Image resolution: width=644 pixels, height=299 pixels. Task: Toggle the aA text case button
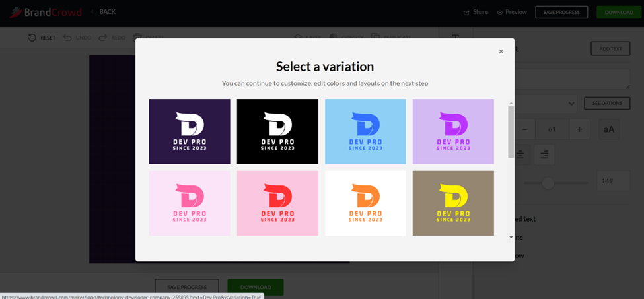(609, 129)
